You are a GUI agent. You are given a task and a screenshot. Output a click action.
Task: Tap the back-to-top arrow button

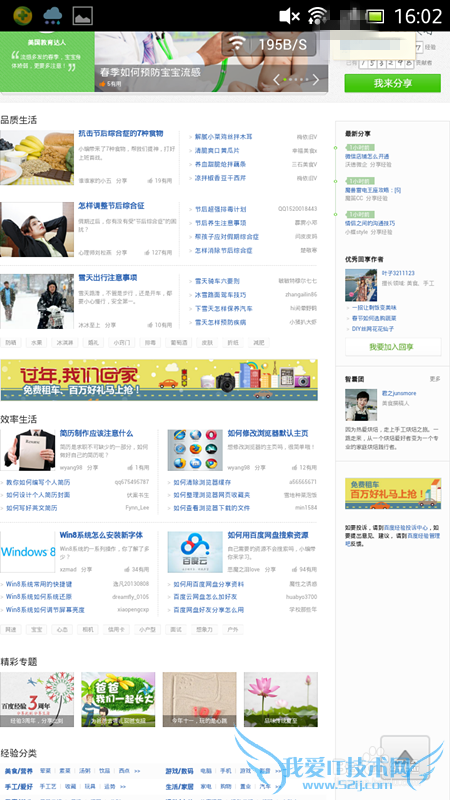(405, 757)
